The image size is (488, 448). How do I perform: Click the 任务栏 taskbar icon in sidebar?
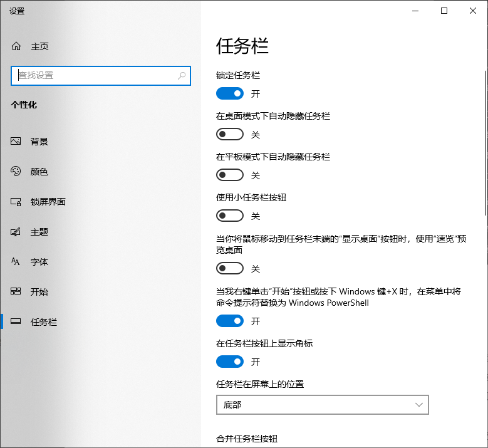point(16,321)
